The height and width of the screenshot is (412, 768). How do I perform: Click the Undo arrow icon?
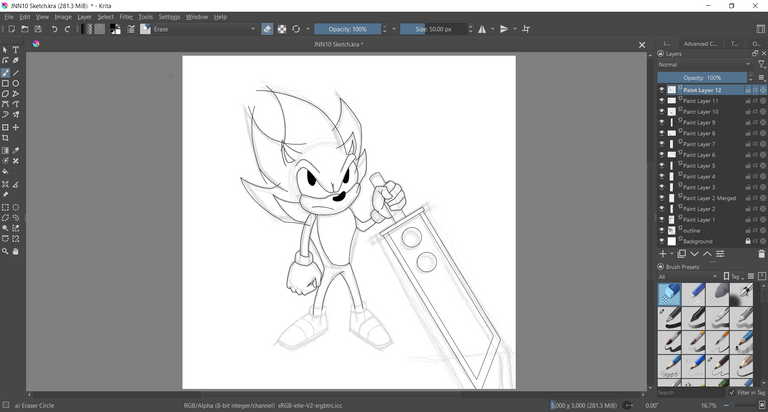click(54, 29)
